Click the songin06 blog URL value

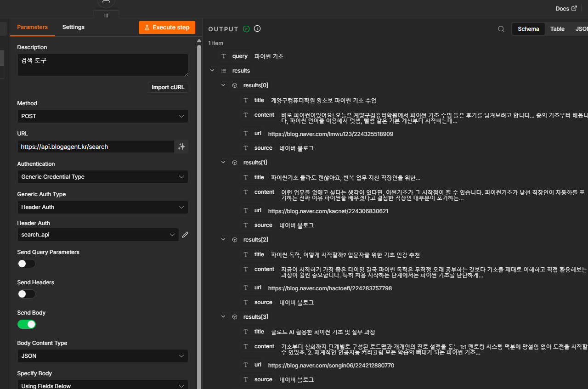[x=331, y=366]
